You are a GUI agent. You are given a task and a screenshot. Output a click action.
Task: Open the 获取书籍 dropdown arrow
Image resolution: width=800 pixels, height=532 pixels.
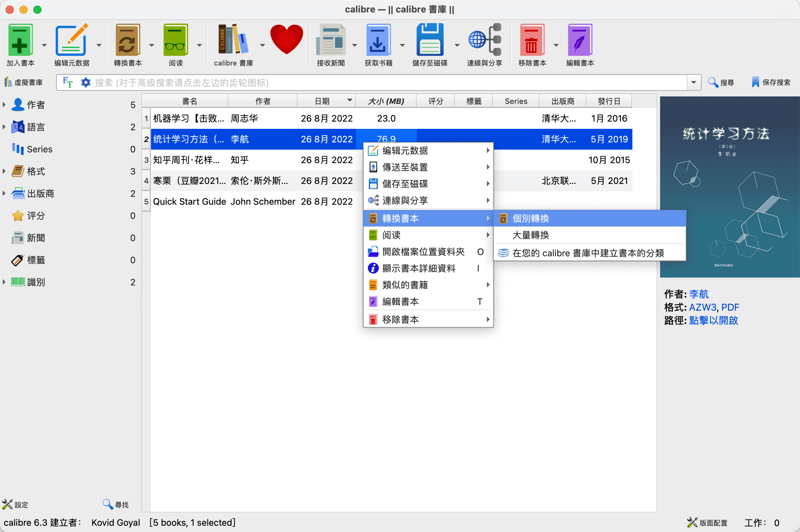(402, 45)
